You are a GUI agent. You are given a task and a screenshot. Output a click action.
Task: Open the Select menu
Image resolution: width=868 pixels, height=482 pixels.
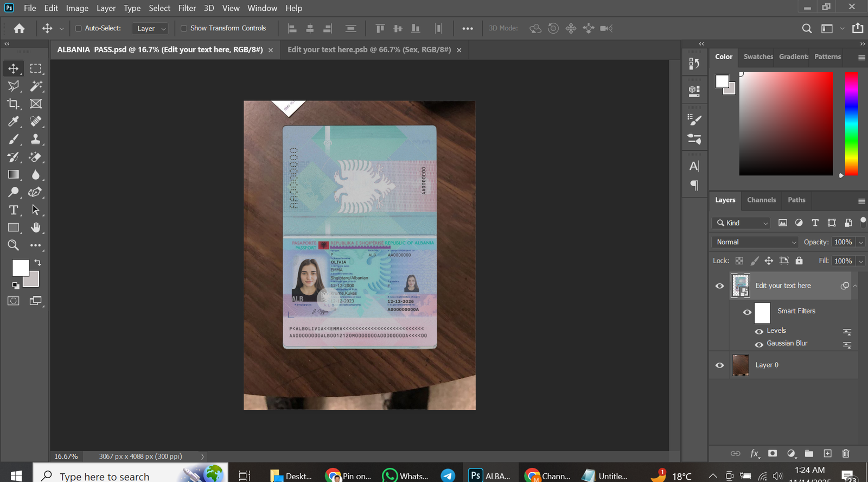pos(159,8)
